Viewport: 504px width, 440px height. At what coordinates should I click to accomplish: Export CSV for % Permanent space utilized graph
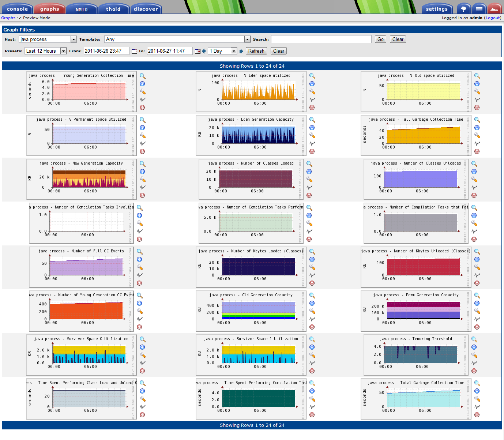(x=142, y=128)
